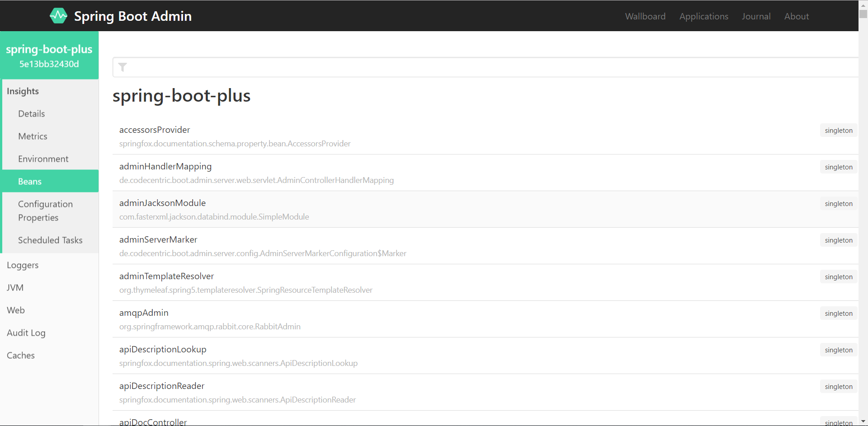Click the Spring Boot Admin heartbeat logo
868x426 pixels.
pos(58,16)
